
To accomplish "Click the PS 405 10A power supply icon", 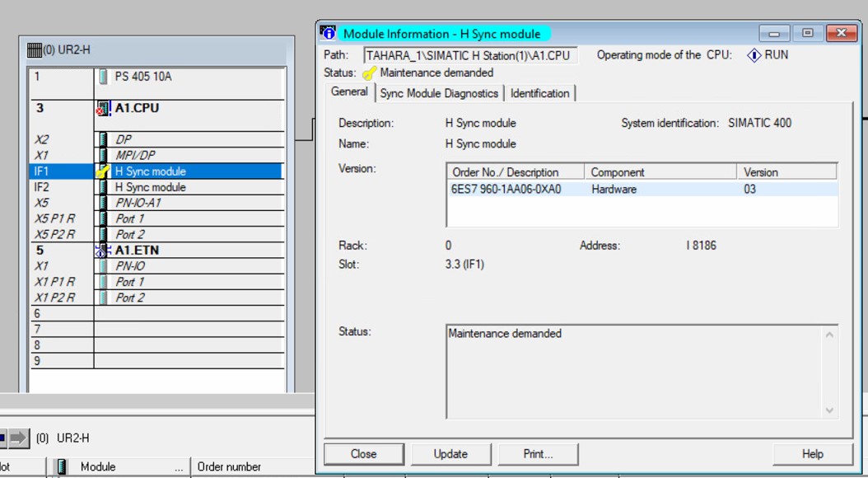I will click(x=103, y=77).
